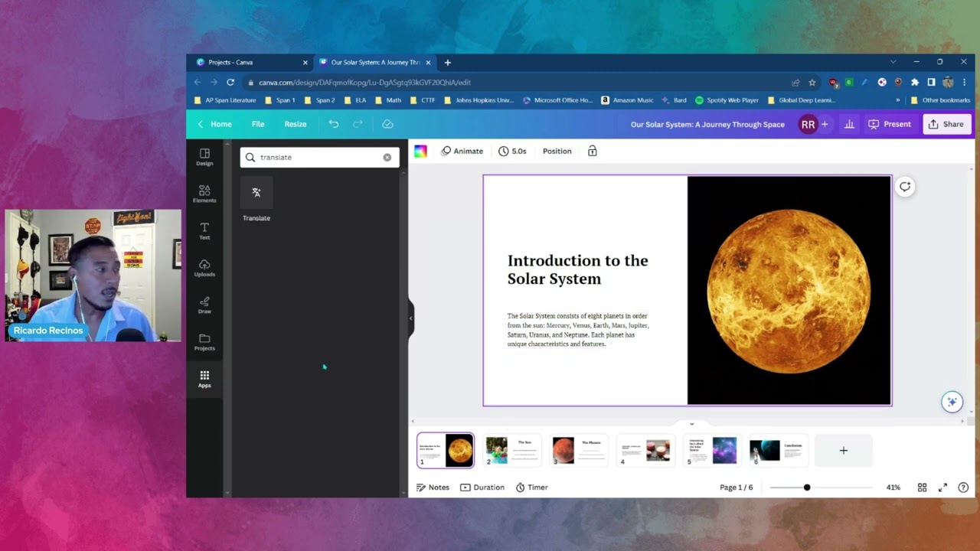The image size is (980, 551).
Task: Reload the page
Action: point(230,82)
